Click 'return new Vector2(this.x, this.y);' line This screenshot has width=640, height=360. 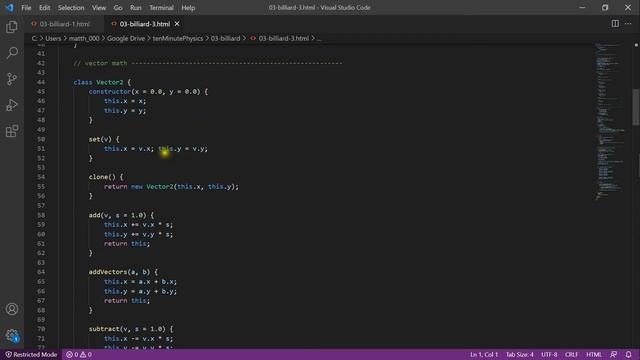tap(171, 187)
